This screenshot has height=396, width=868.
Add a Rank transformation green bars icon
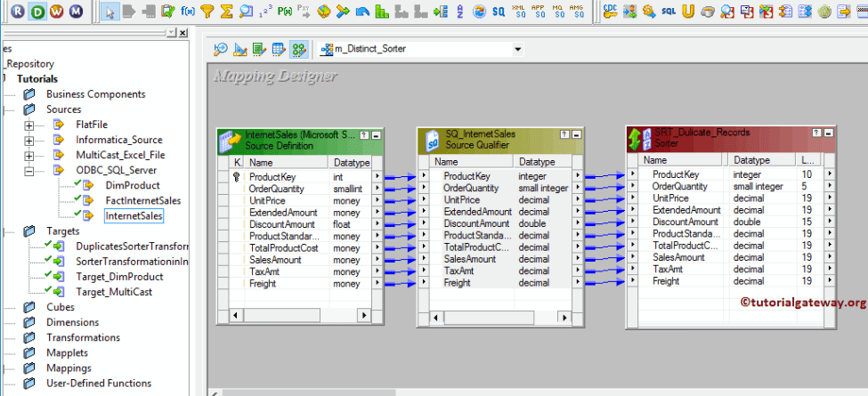(381, 11)
